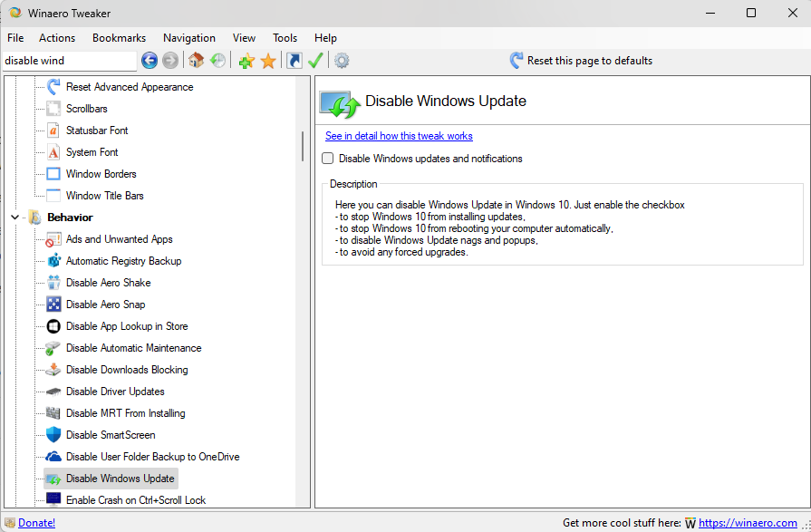
Task: Click the Disable MRT From Installing icon
Action: (53, 413)
